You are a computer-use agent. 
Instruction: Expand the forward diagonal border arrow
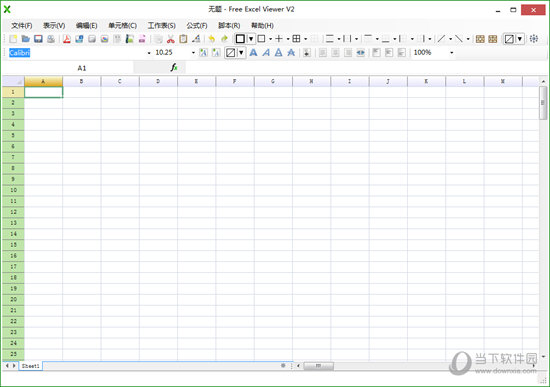pos(450,39)
